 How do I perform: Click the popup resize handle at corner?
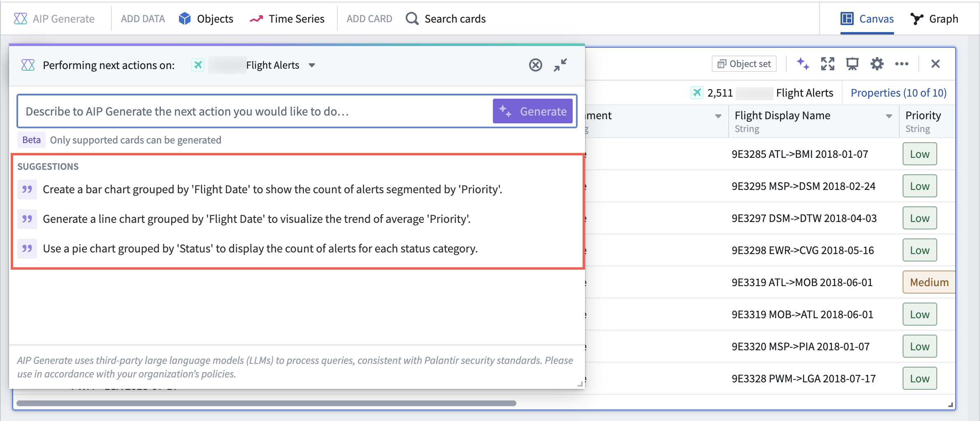580,384
